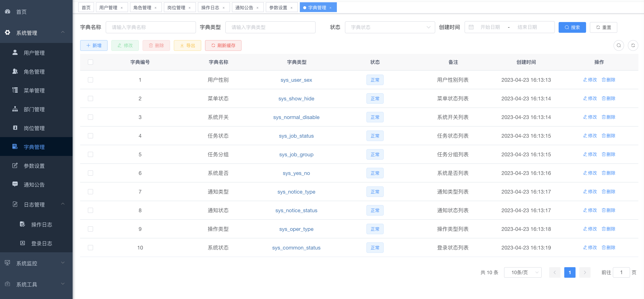
Task: Click the 前往 page number input
Action: point(621,272)
